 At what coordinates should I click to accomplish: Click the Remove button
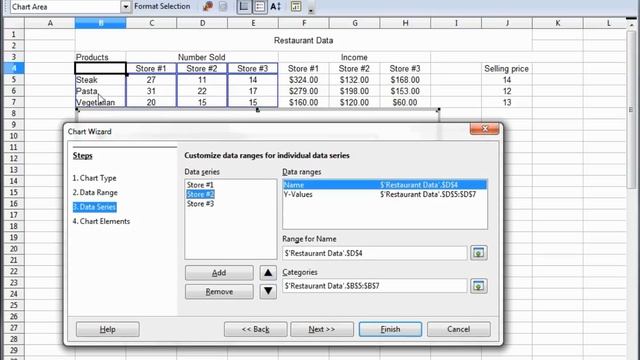coord(219,291)
